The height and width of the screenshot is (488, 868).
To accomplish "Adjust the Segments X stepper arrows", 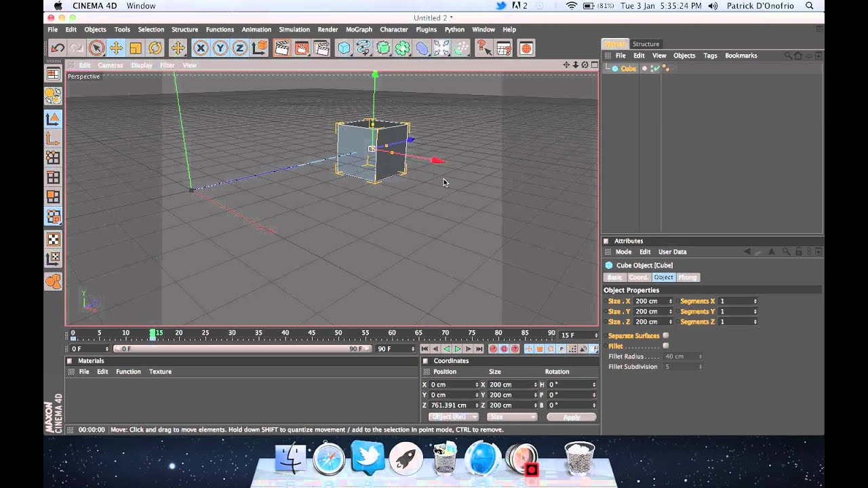I will (755, 301).
